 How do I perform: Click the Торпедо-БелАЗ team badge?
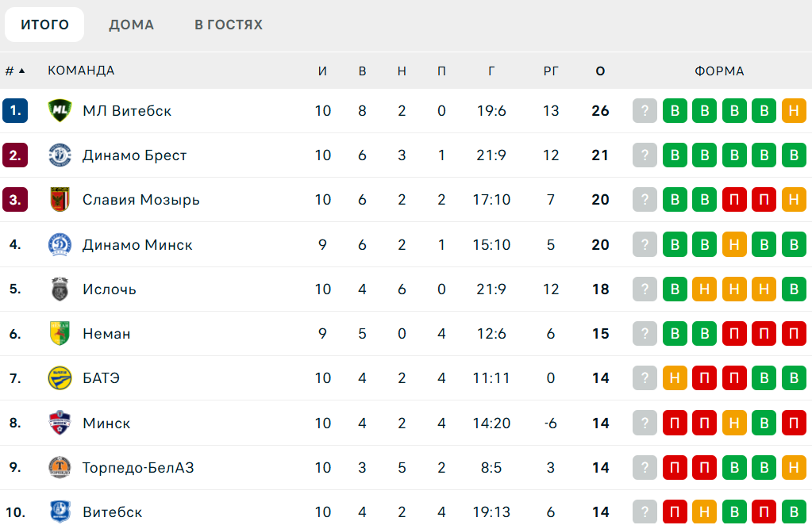pyautogui.click(x=60, y=468)
